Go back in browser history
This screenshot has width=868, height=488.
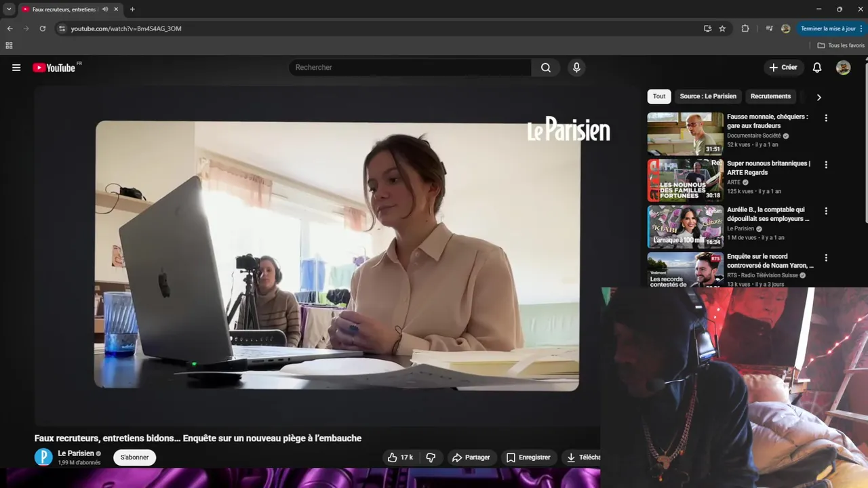(x=9, y=28)
